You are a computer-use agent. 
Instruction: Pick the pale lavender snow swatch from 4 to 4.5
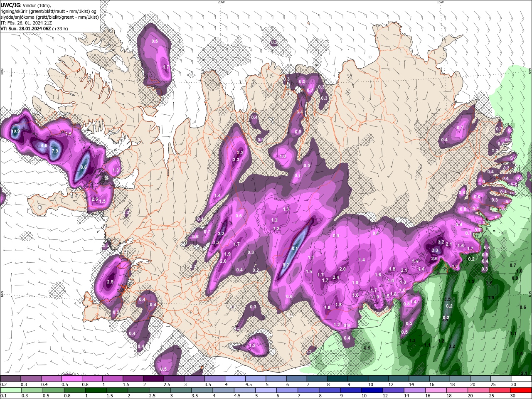235,379
